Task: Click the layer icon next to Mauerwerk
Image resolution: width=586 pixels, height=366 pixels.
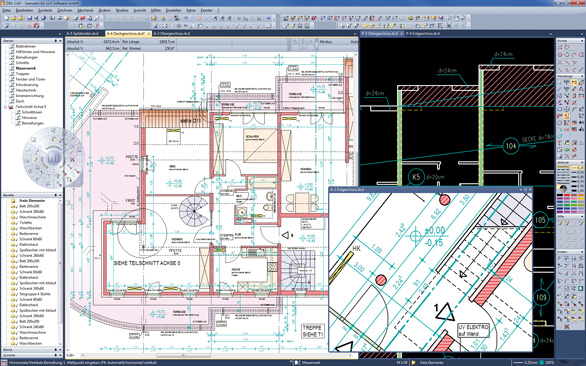Action: point(12,68)
